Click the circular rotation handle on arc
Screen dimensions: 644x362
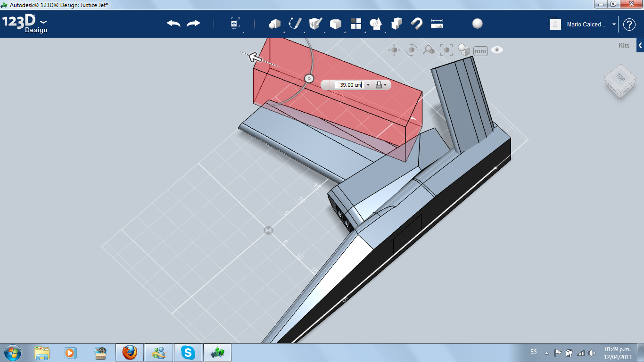[x=309, y=78]
